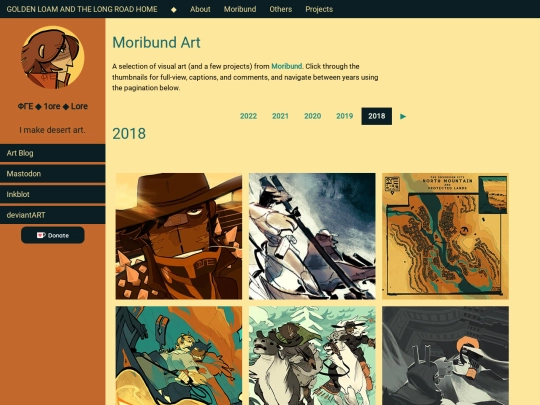Click the profile avatar portrait in sidebar
The height and width of the screenshot is (405, 540).
[x=53, y=57]
